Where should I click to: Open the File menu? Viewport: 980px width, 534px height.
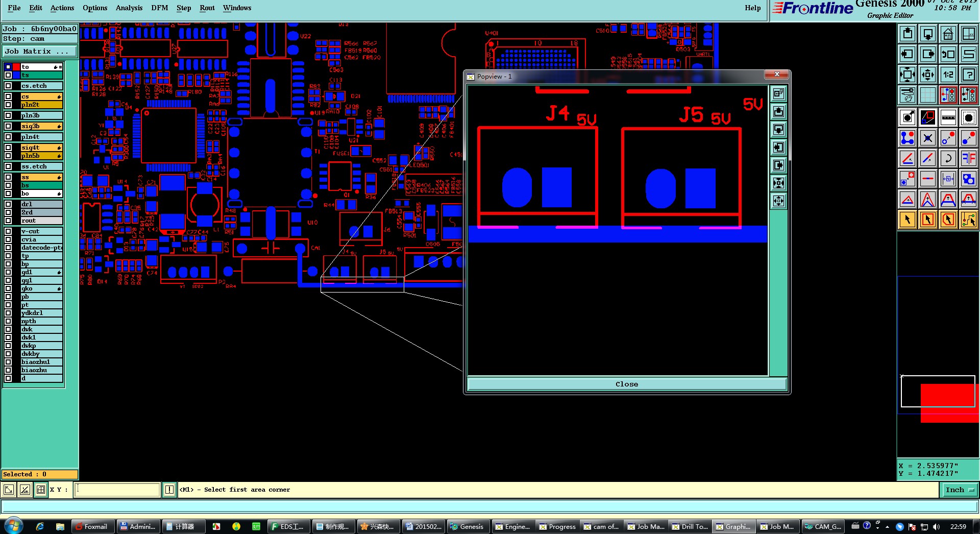coord(14,8)
